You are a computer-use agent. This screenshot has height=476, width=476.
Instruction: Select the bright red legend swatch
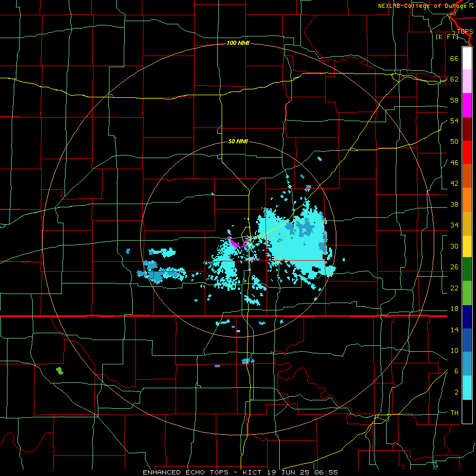point(467,152)
